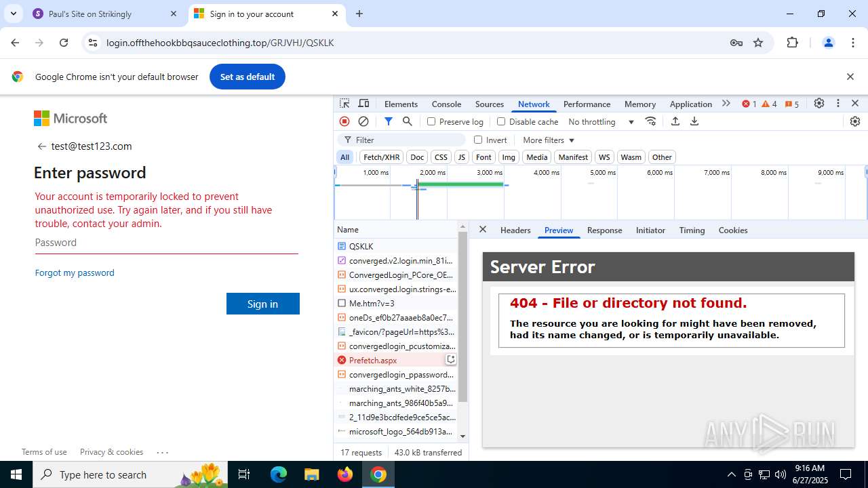Open the Chrome extensions puzzle icon

pyautogui.click(x=792, y=43)
